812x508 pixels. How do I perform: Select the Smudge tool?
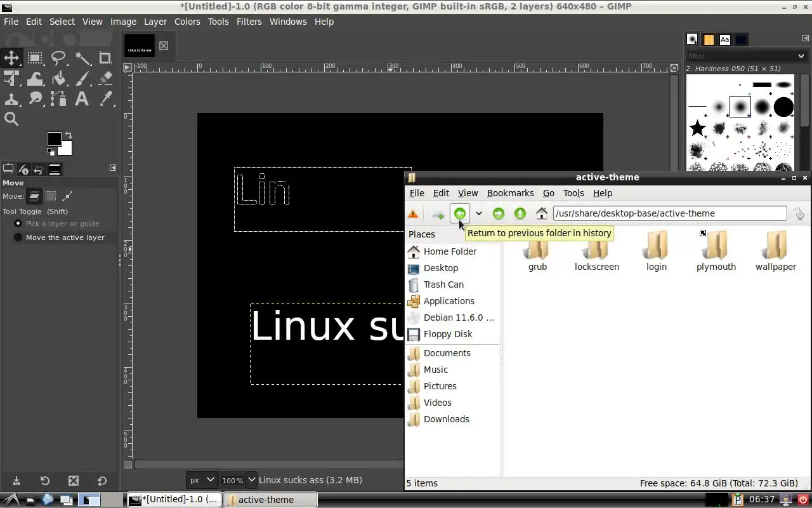pos(35,98)
